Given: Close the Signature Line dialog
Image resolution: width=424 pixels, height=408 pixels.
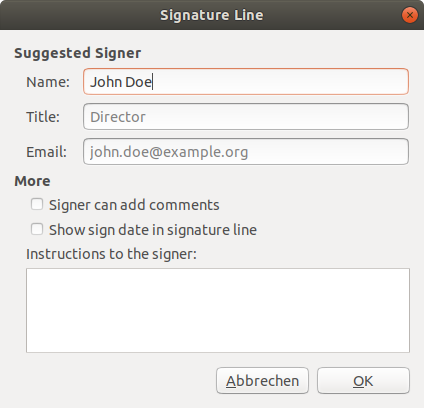Looking at the screenshot, I should coord(410,15).
